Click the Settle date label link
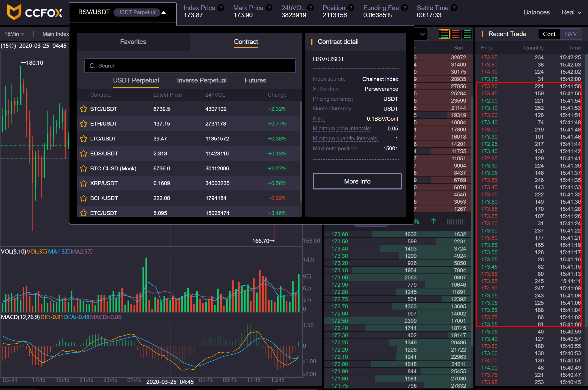 pos(326,89)
